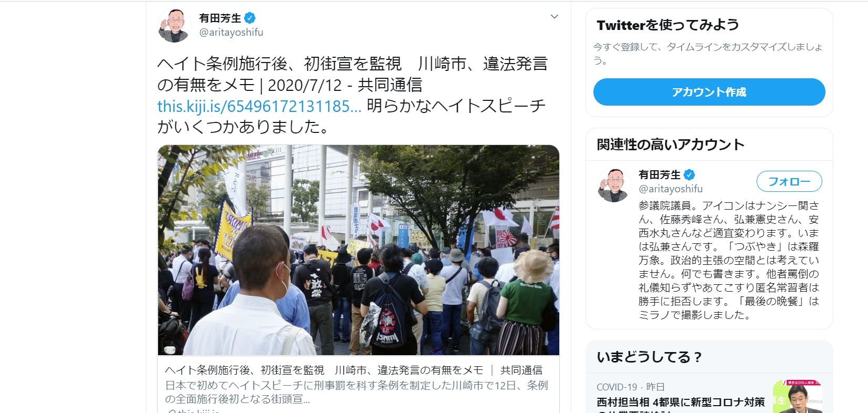Screen dimensions: 868x413
Task: Click 有田芳生 avatar in related accounts panel
Action: click(613, 185)
